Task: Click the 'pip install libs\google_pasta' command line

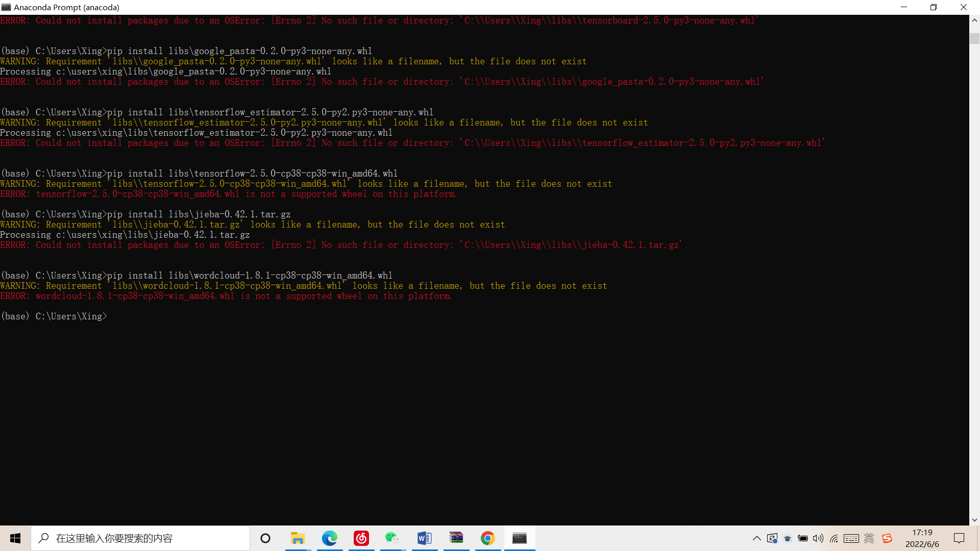Action: [x=186, y=51]
